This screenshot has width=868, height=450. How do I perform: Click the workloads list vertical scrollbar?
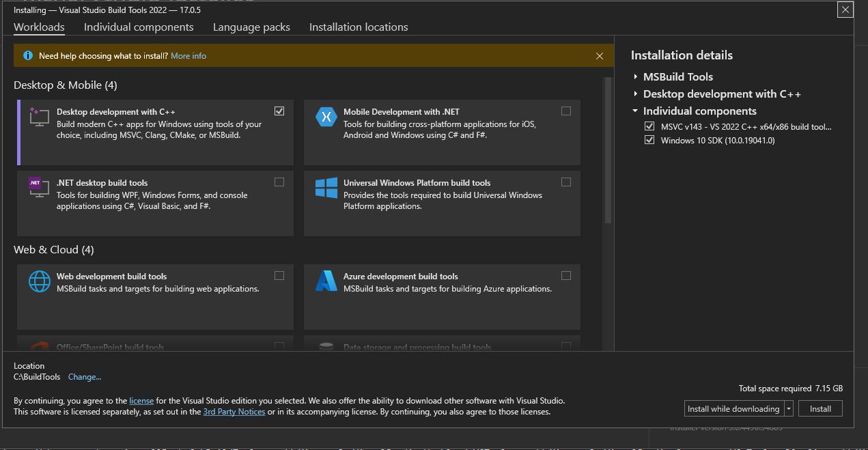[608, 150]
